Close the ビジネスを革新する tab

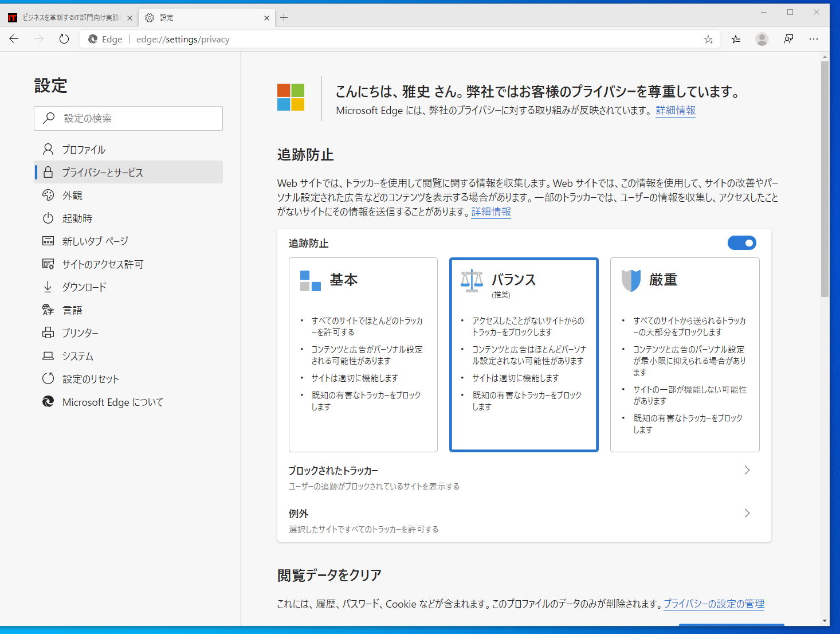(129, 18)
